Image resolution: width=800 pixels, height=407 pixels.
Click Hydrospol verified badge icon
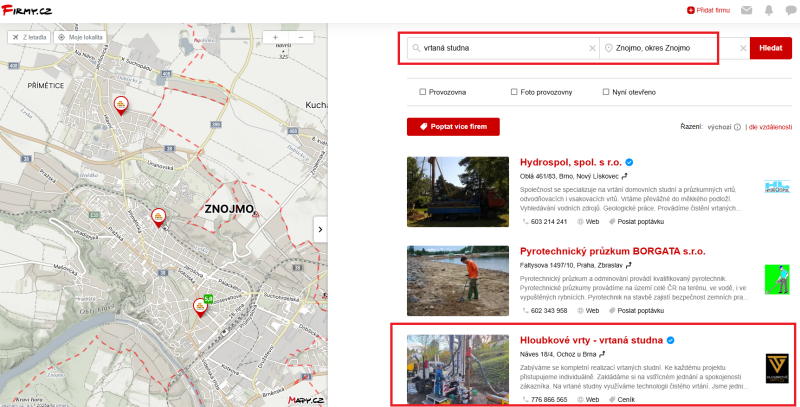629,162
